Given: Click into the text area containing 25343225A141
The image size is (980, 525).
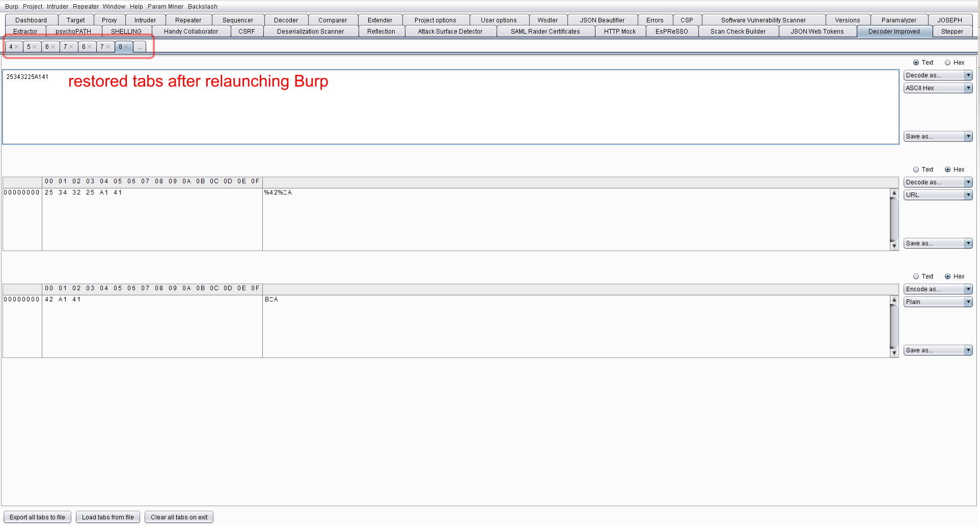Looking at the screenshot, I should coord(451,107).
